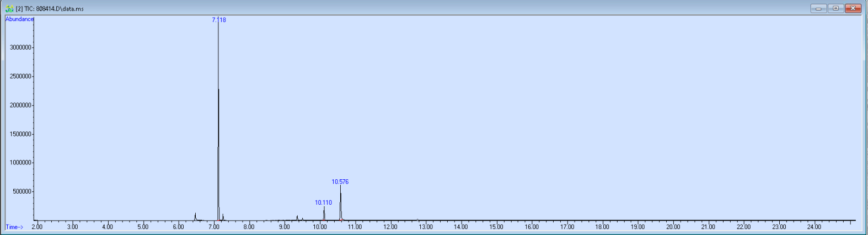Select the peak label 10.576
868x235 pixels.
tap(340, 181)
